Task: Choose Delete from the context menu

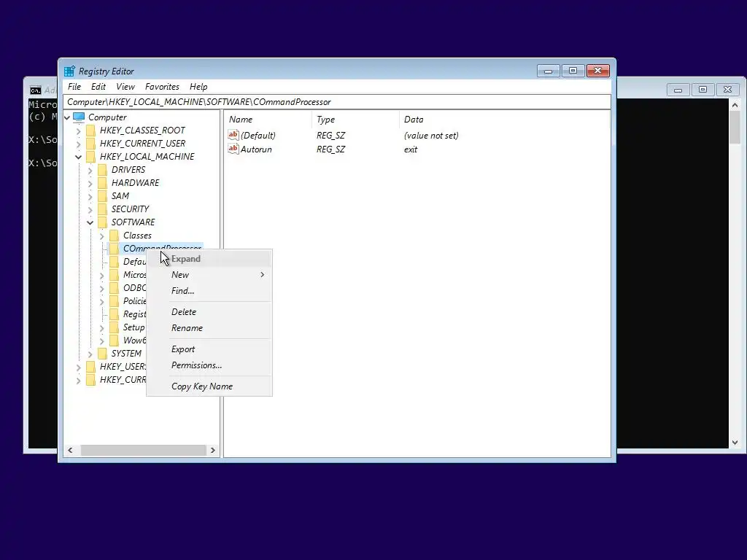Action: tap(209, 312)
